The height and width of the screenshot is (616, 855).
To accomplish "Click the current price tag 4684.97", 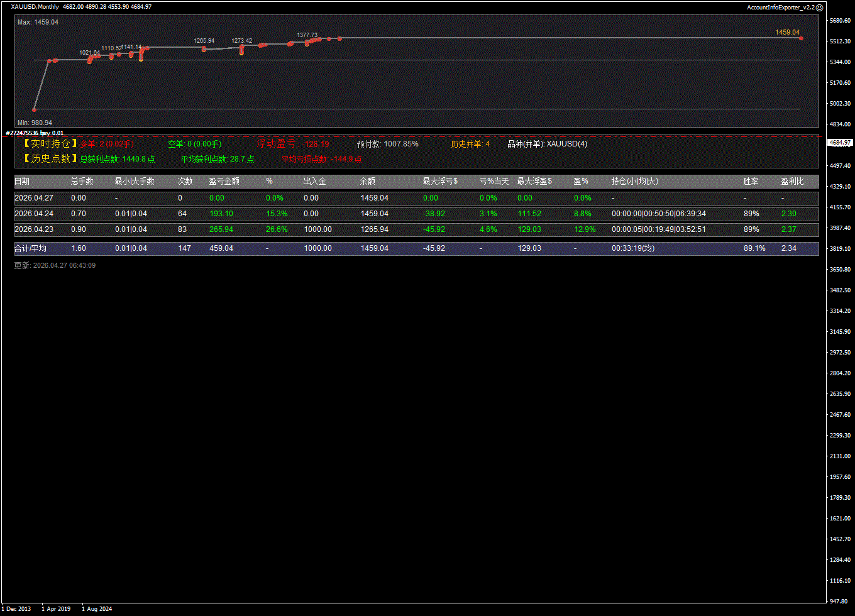I will (840, 143).
